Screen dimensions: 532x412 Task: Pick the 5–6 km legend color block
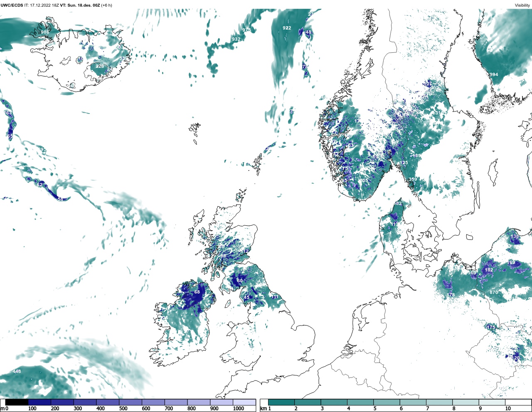point(387,402)
